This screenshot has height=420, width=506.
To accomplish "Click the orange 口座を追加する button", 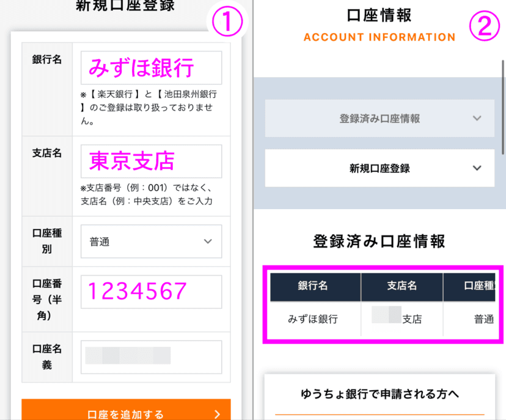I will pos(126,410).
